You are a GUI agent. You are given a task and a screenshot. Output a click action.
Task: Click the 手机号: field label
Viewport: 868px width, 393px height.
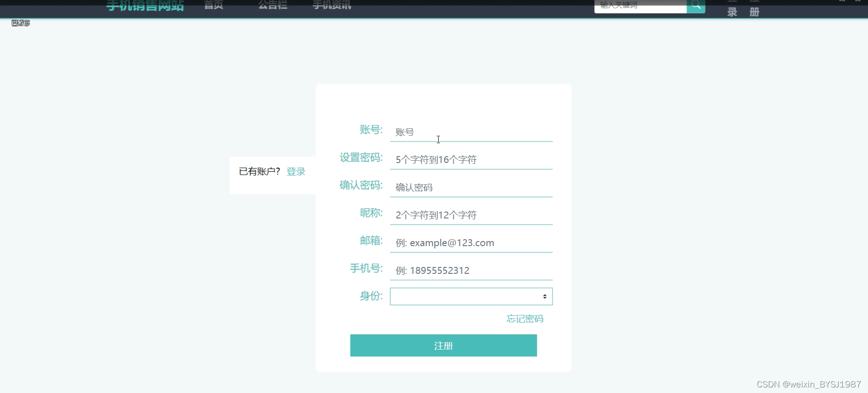pos(366,268)
